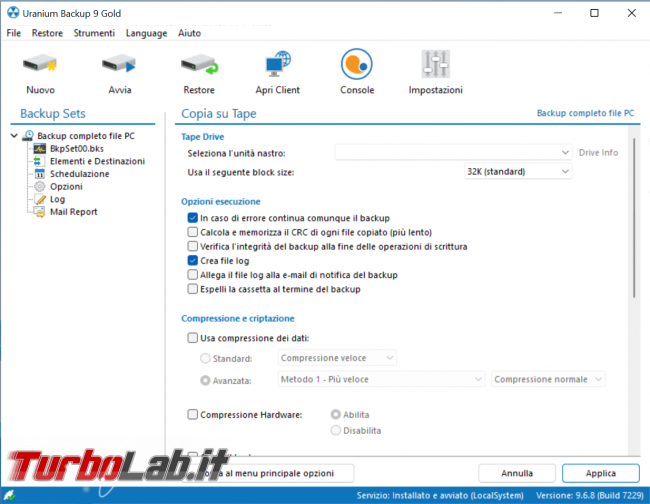
Task: Click the Log pencil icon
Action: (40, 199)
